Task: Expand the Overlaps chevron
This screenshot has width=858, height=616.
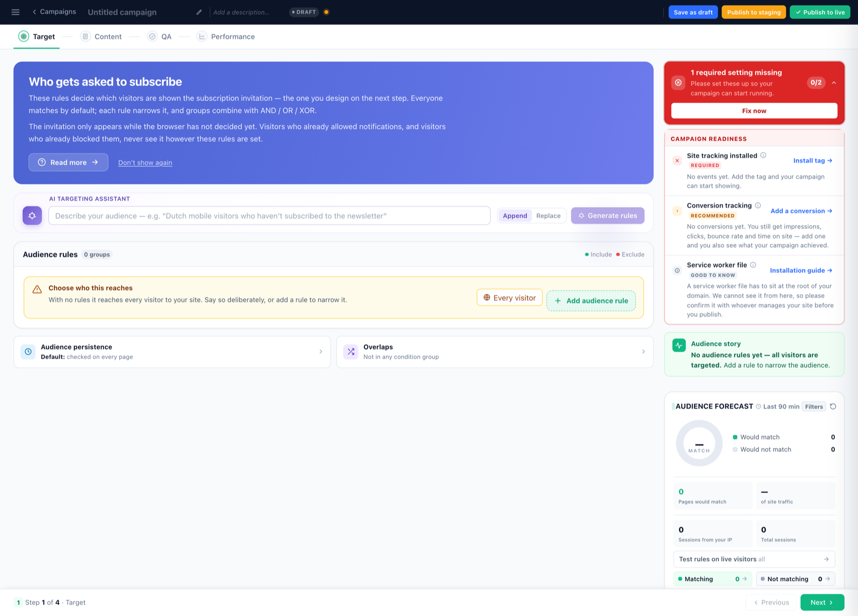Action: tap(643, 352)
